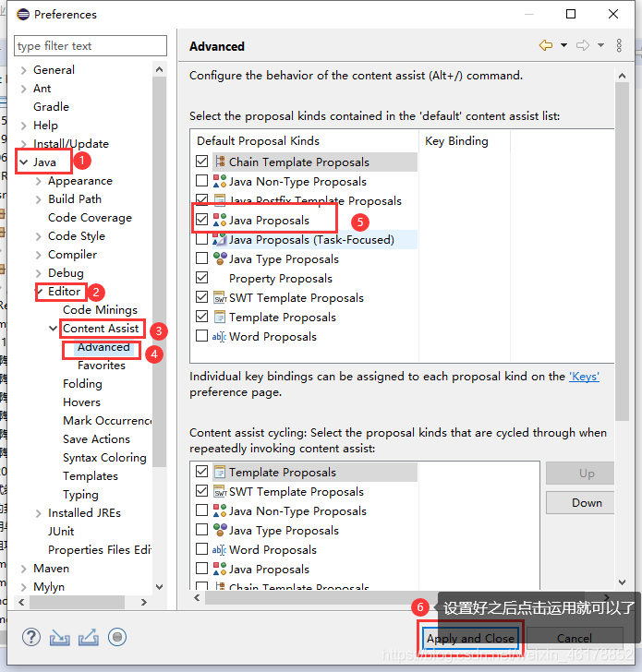Open the back history dropdown arrow

click(x=564, y=45)
